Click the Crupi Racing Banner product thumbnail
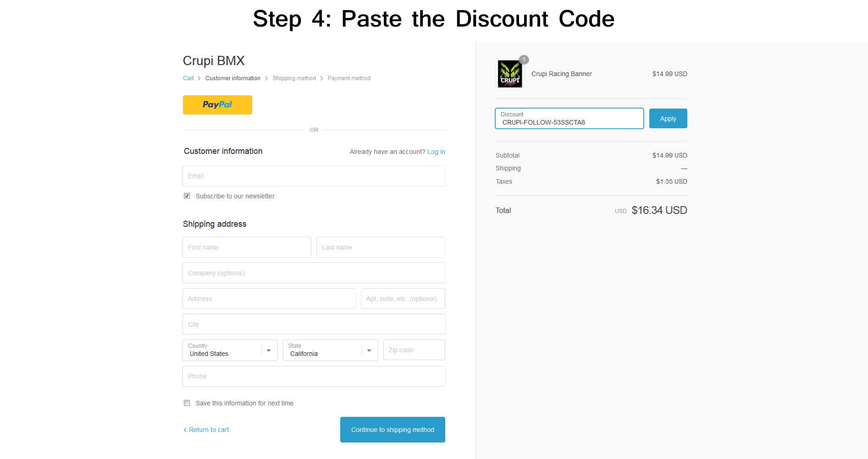The height and width of the screenshot is (459, 868). click(509, 74)
